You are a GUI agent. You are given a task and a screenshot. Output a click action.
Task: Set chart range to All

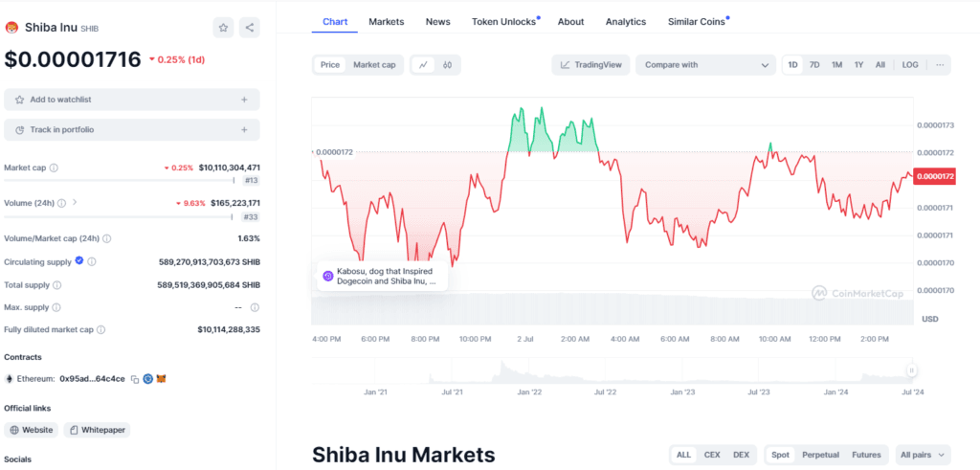tap(880, 65)
